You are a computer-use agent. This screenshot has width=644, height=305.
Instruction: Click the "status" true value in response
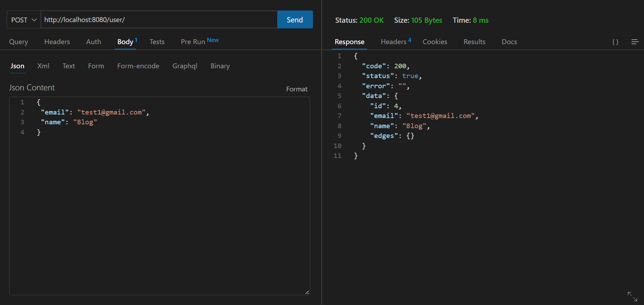tap(410, 76)
